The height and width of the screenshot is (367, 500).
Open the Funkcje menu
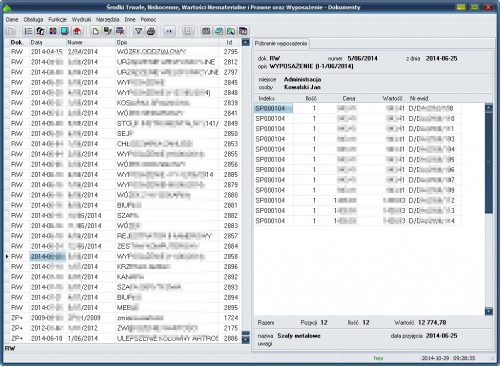pos(58,20)
